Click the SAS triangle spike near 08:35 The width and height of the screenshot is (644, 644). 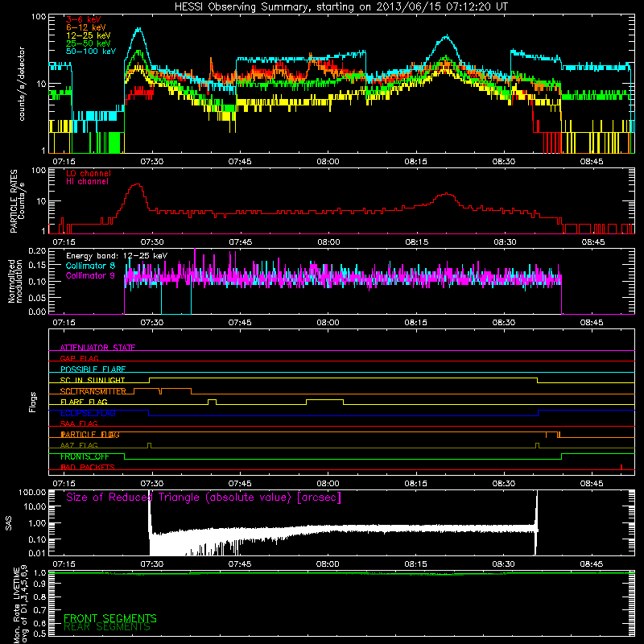pos(536,522)
